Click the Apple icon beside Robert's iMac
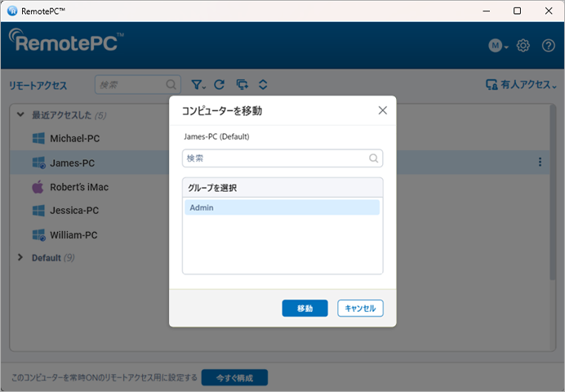The height and width of the screenshot is (392, 565). coord(38,187)
